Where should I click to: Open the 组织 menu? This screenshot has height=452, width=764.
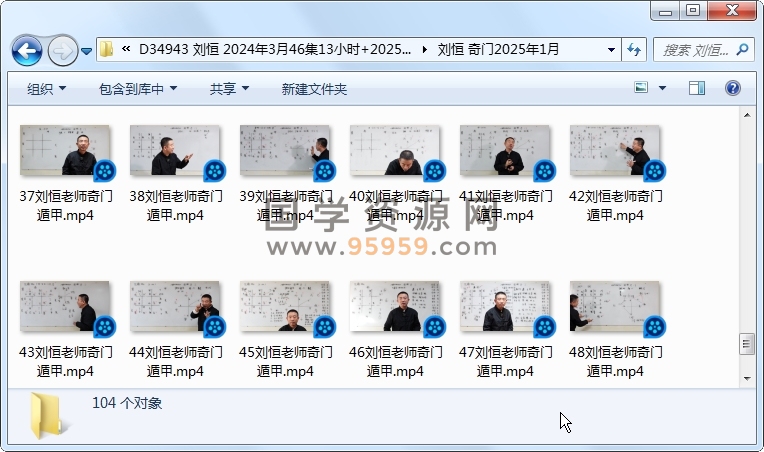[x=47, y=89]
